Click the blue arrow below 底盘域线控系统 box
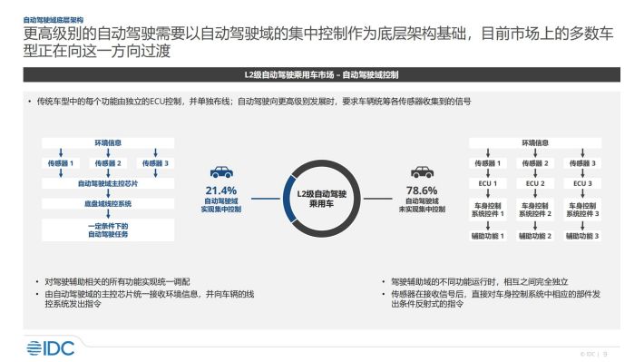 coord(108,214)
